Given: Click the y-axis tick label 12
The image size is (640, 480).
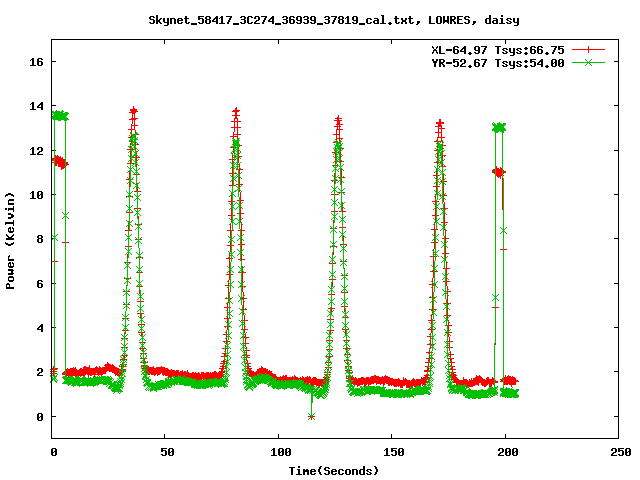Looking at the screenshot, I should (36, 151).
